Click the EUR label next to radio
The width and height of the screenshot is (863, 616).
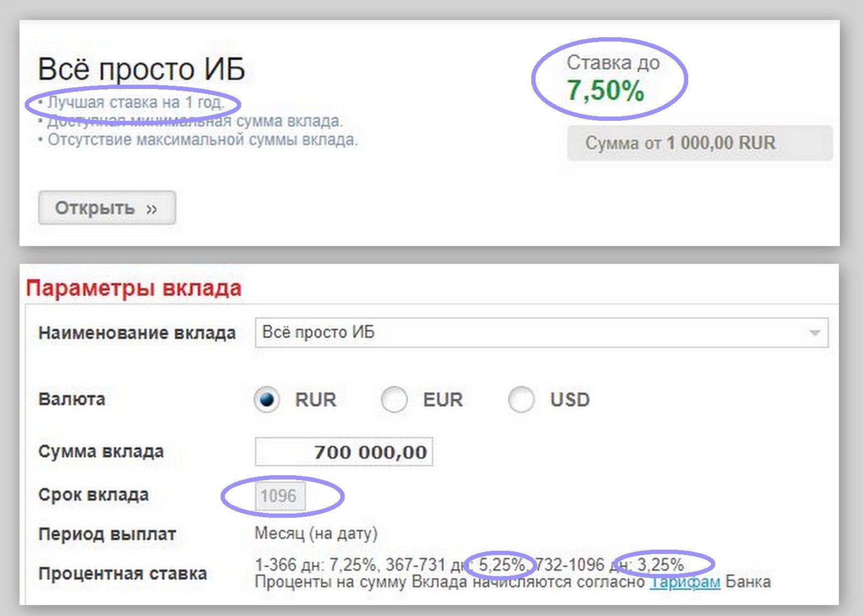click(443, 400)
